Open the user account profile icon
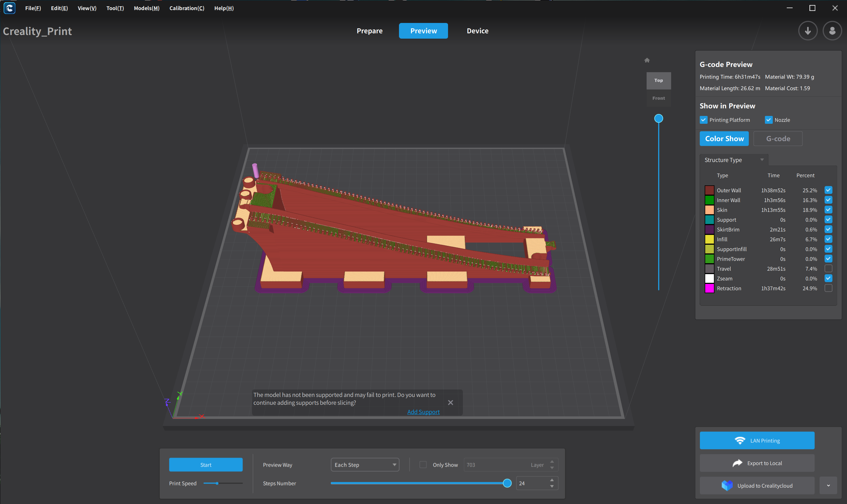This screenshot has height=504, width=847. 832,31
